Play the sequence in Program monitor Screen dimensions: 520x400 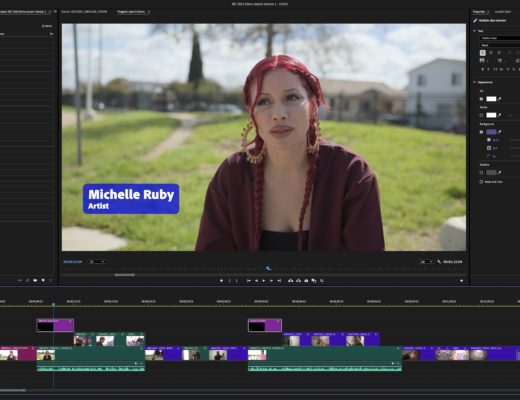click(x=264, y=281)
